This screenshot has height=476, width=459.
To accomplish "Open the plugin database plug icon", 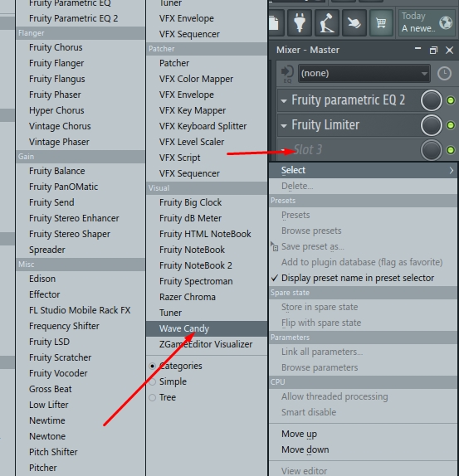I will [x=299, y=22].
